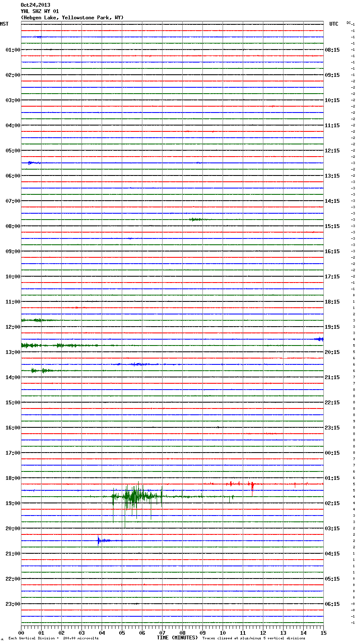Click the TIME (MINUTES) axis title
357x644 pixels.
click(x=177, y=638)
